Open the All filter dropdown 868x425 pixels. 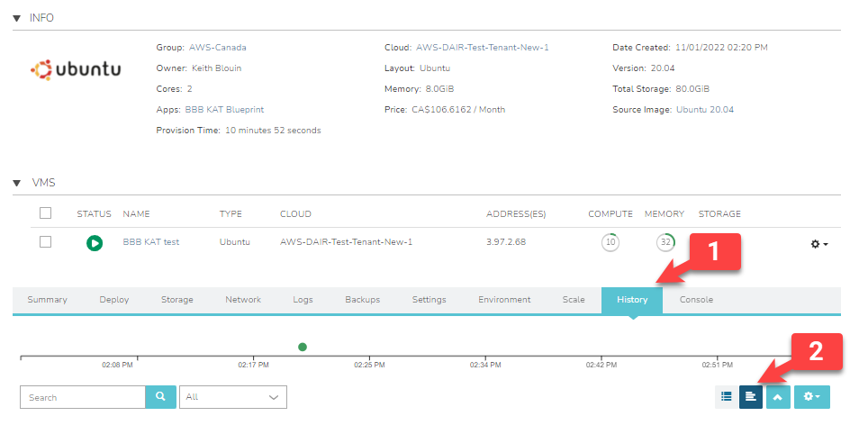point(233,397)
